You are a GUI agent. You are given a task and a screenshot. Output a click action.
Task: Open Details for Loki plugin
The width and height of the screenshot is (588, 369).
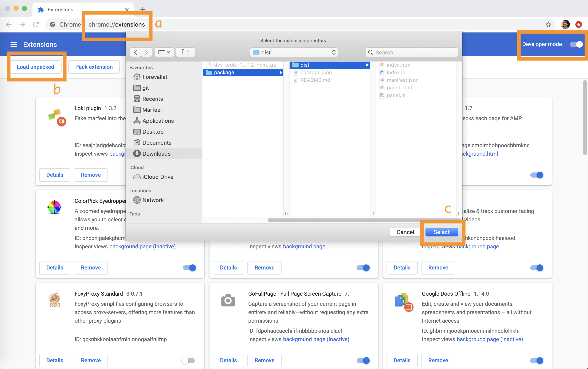tap(55, 175)
